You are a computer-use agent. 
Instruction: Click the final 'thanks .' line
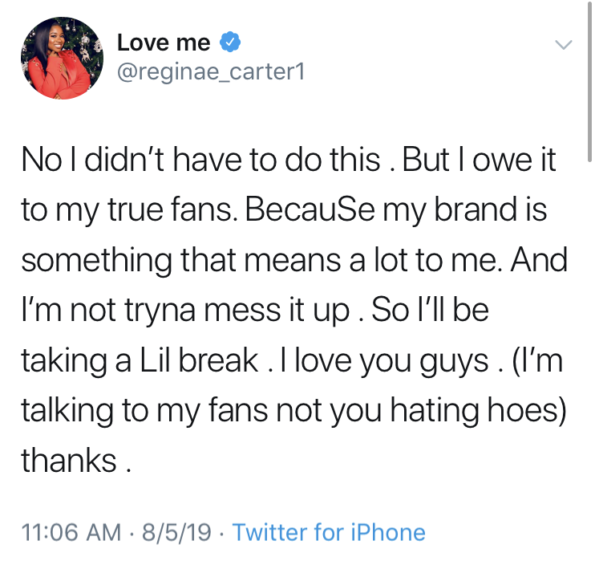76,460
